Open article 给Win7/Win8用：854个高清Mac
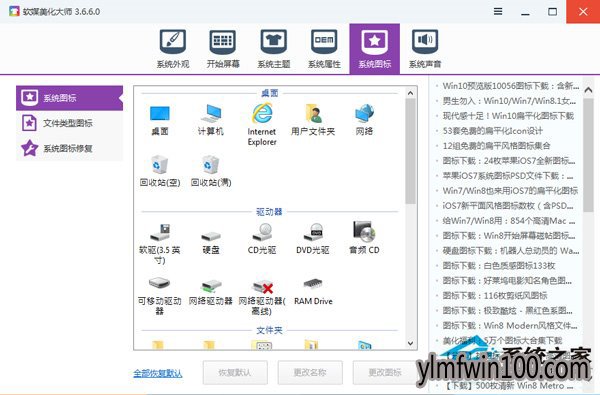 [x=509, y=221]
